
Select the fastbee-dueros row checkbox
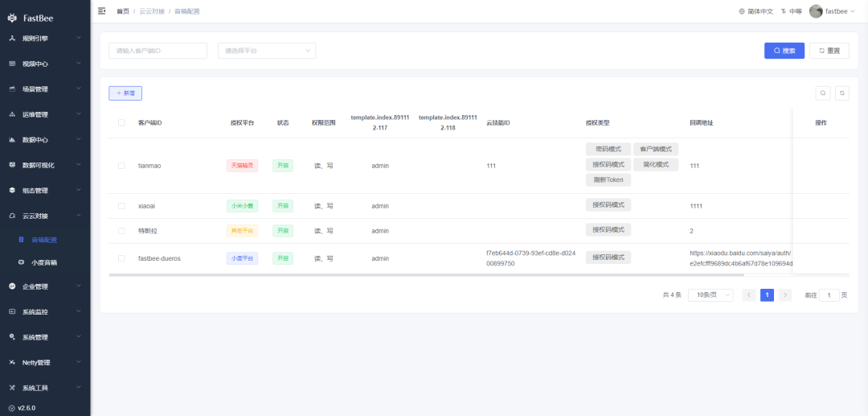(121, 258)
